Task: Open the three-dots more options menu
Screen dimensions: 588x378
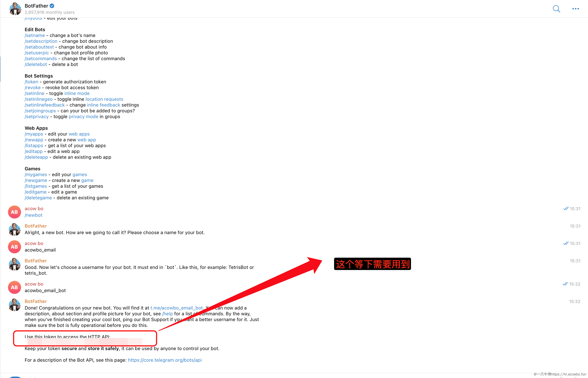Action: tap(575, 9)
